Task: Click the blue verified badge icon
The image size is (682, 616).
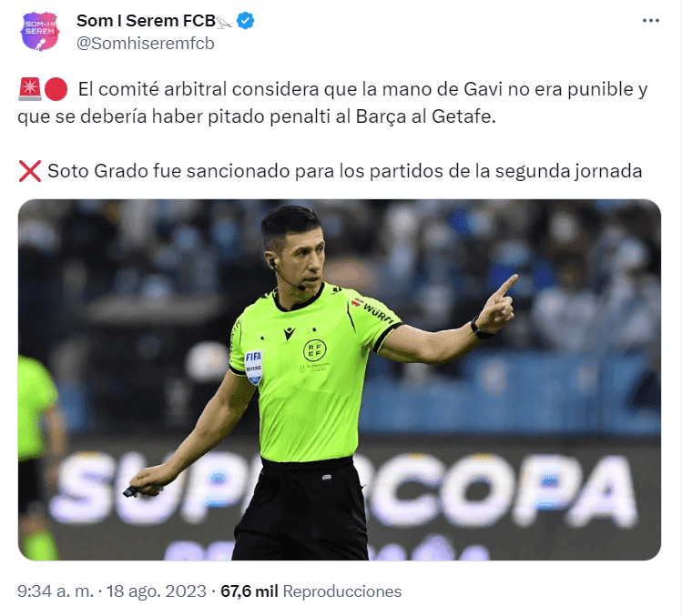Action: coord(245,20)
